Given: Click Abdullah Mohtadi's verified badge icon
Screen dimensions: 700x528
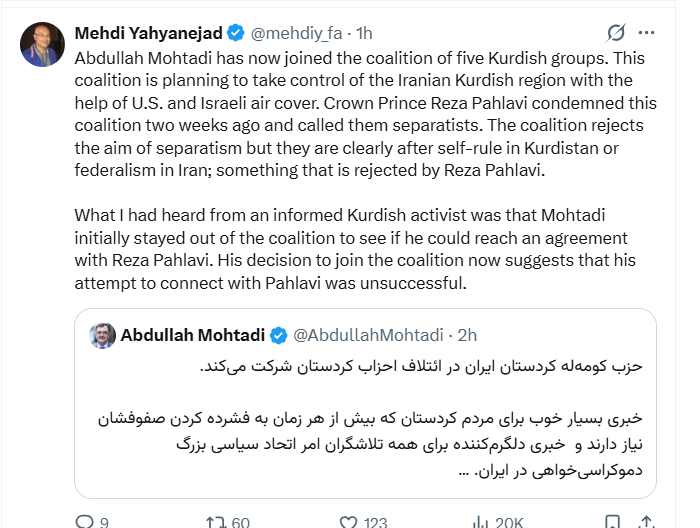Looking at the screenshot, I should [x=279, y=335].
